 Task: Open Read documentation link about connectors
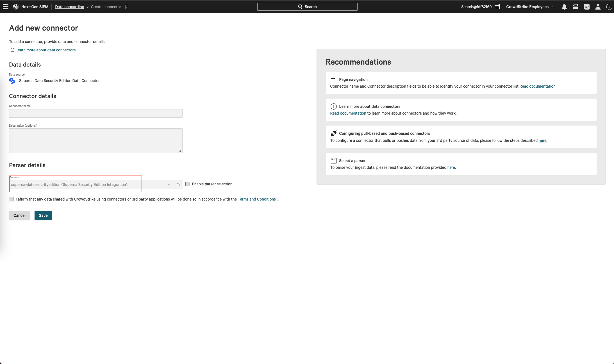pyautogui.click(x=348, y=113)
